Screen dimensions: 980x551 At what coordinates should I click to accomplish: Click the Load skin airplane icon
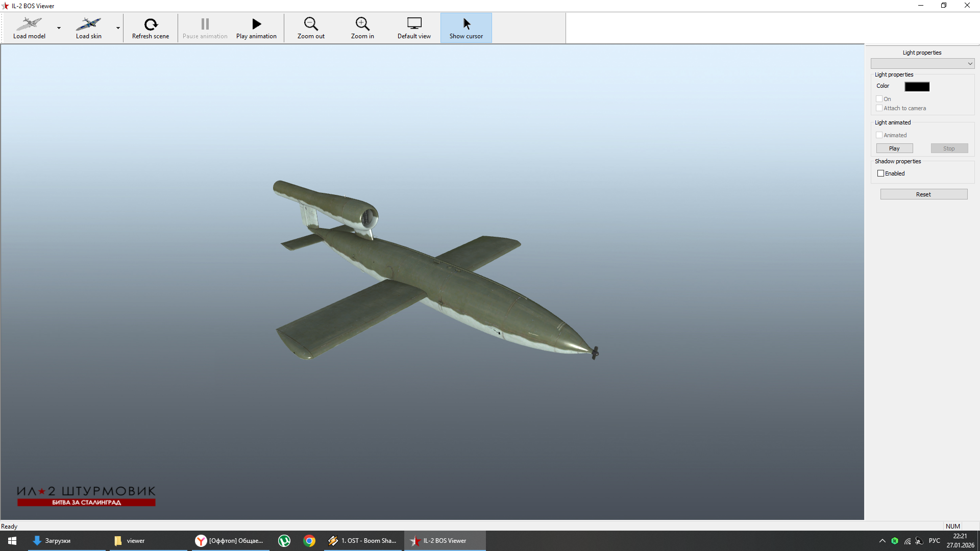coord(88,24)
